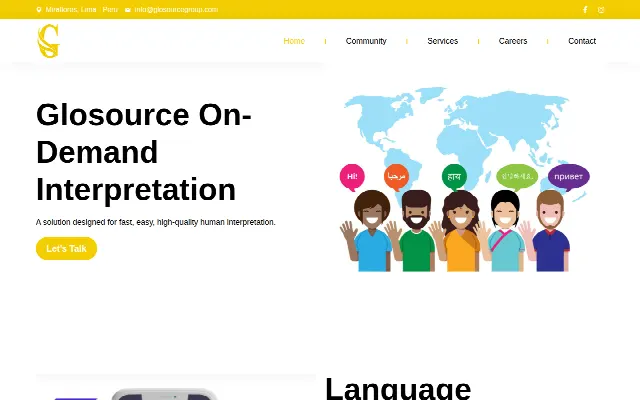Open the Services menu

(442, 41)
